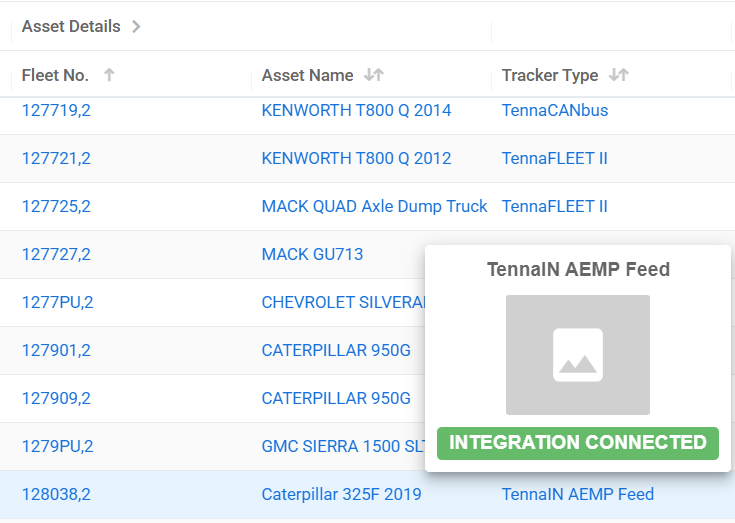Open the CHEVROLET SILVERADO asset link
Image resolution: width=735 pixels, height=523 pixels.
tap(343, 302)
